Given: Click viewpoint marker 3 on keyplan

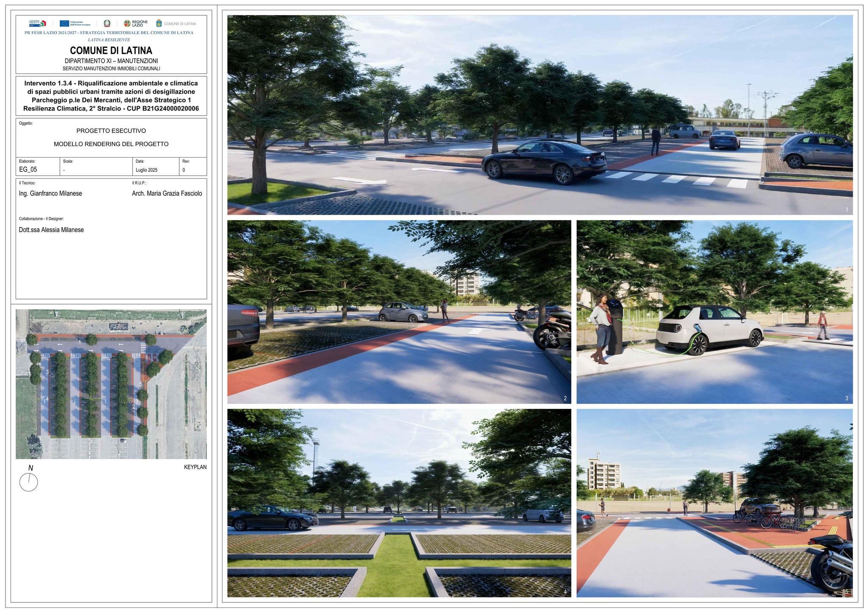Looking at the screenshot, I should [48, 373].
